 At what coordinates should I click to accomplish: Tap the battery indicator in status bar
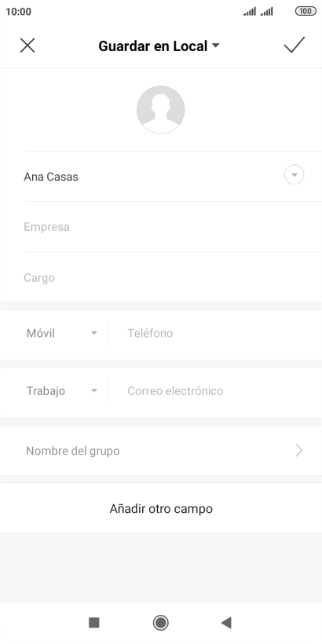tap(306, 12)
